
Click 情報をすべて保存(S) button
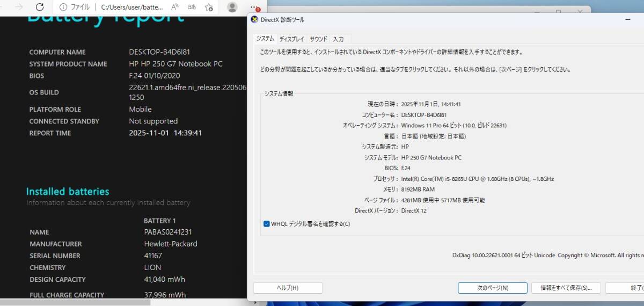566,288
